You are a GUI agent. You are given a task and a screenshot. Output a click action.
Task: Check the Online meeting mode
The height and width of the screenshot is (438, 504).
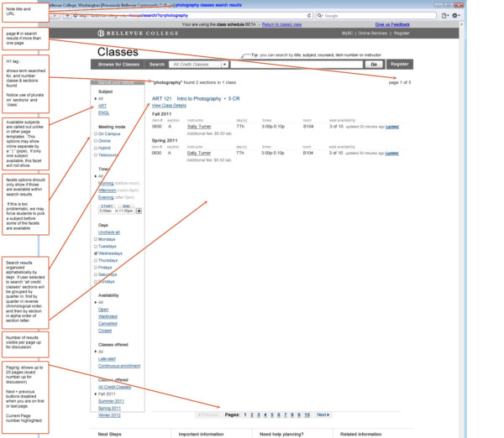[96, 141]
